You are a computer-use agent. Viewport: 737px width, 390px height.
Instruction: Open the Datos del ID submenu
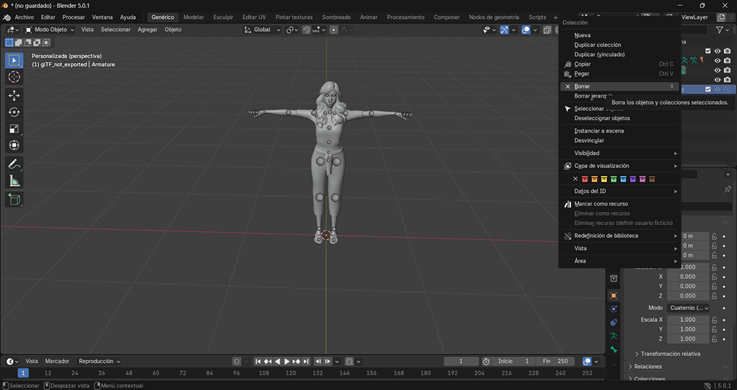(619, 191)
